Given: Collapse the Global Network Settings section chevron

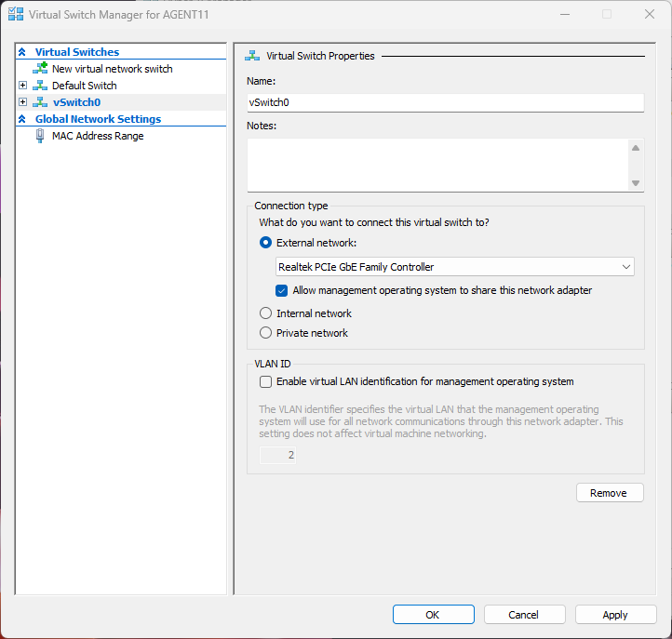Looking at the screenshot, I should click(x=22, y=119).
